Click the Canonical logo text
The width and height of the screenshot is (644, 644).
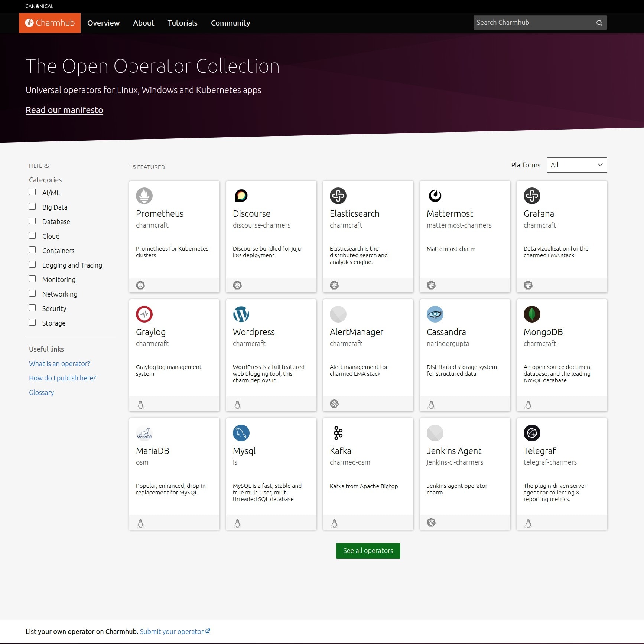(x=39, y=6)
